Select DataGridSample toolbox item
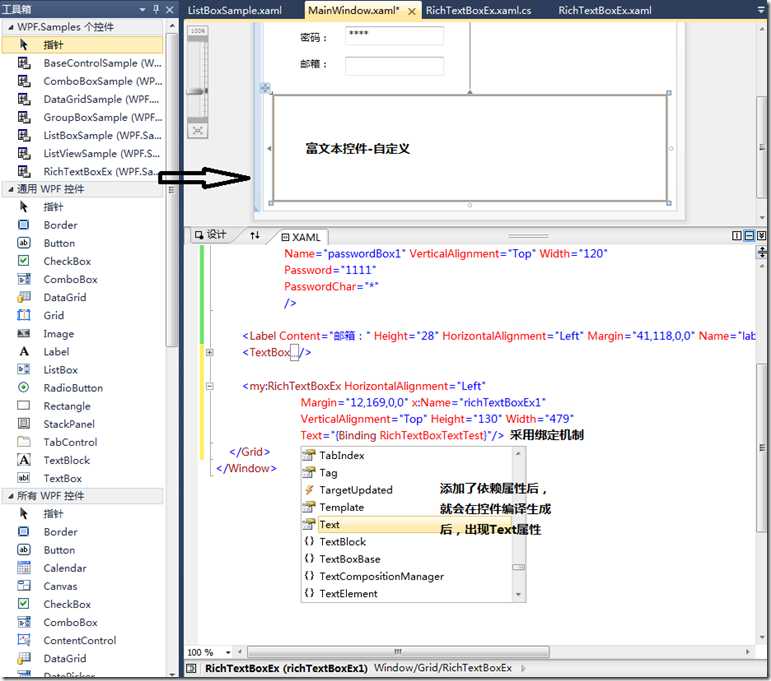Image resolution: width=771 pixels, height=681 pixels. click(x=83, y=99)
